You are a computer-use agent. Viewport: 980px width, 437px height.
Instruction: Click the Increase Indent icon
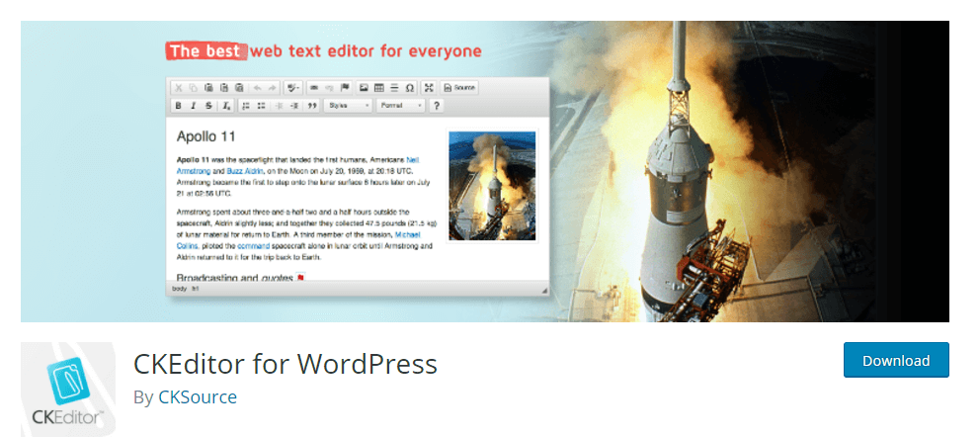(294, 106)
